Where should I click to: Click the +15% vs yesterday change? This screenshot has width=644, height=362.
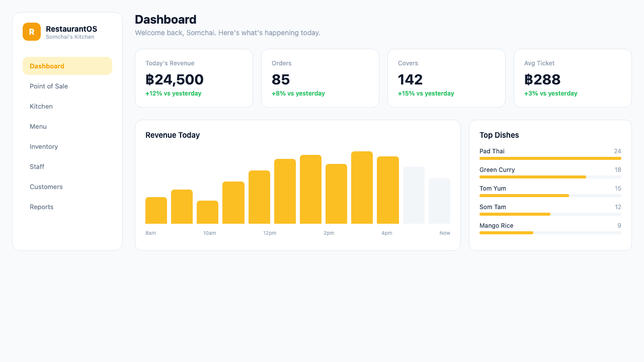pos(426,94)
